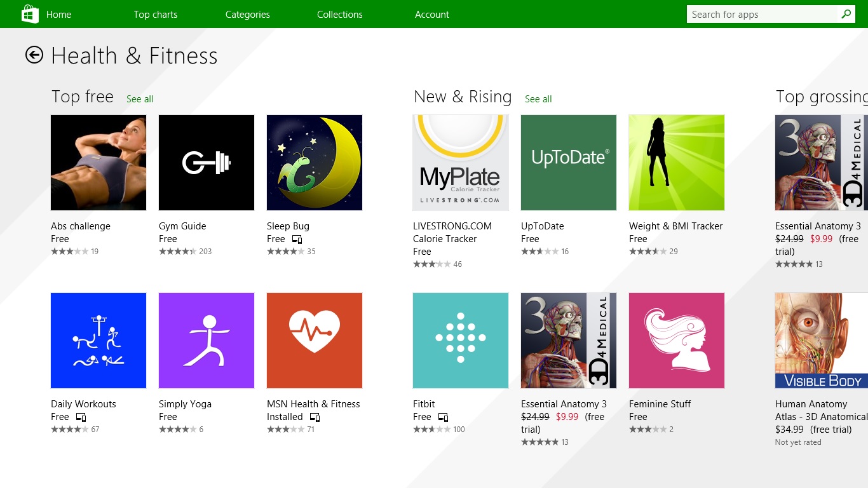Open Essential Anatomy 3 tile under New & Rising
868x488 pixels.
(569, 341)
